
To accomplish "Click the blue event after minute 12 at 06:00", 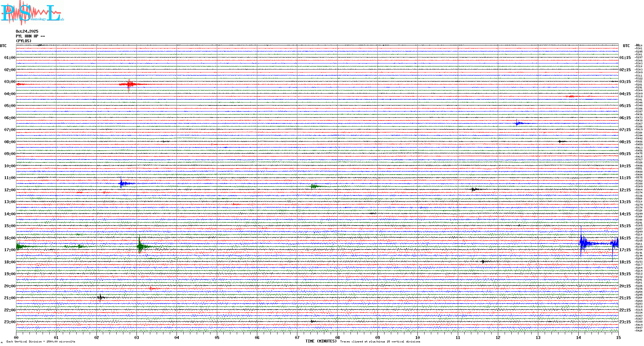I will click(x=517, y=123).
